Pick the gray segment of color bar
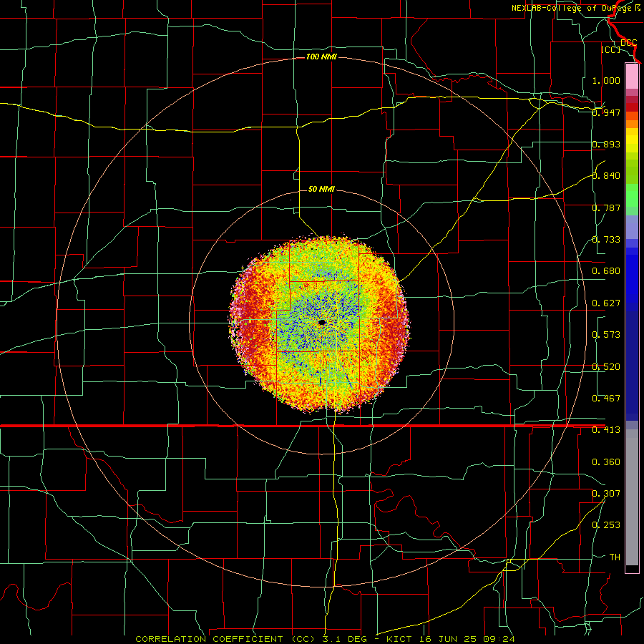Viewport: 644px width, 644px height. [x=632, y=497]
